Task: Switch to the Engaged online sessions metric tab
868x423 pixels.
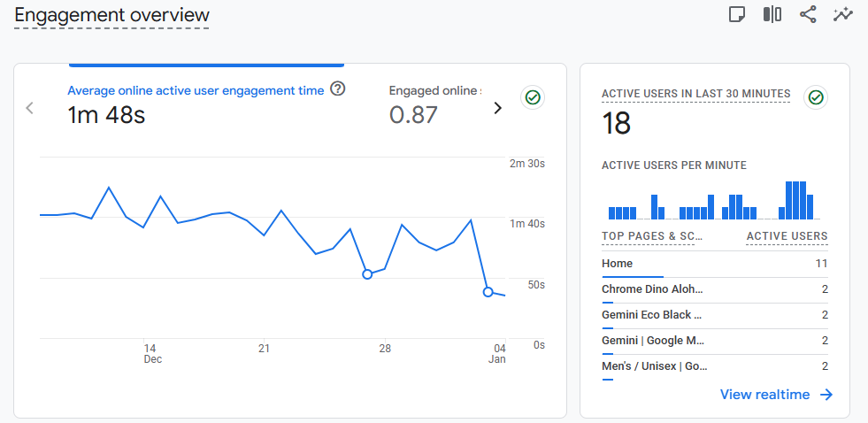Action: (x=434, y=90)
